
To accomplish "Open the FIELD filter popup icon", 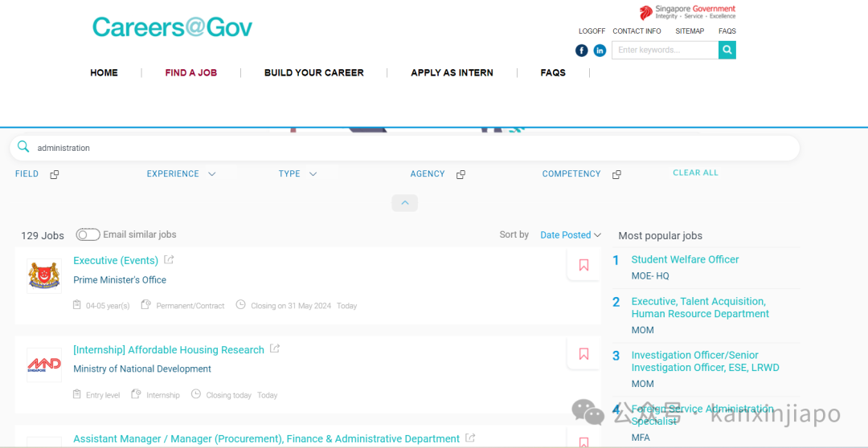I will (x=55, y=174).
